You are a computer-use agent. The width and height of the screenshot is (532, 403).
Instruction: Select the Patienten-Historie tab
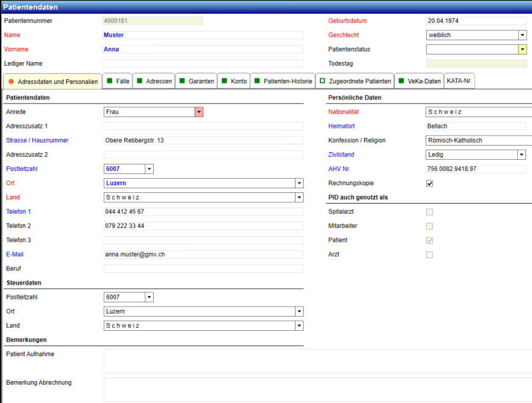[283, 81]
